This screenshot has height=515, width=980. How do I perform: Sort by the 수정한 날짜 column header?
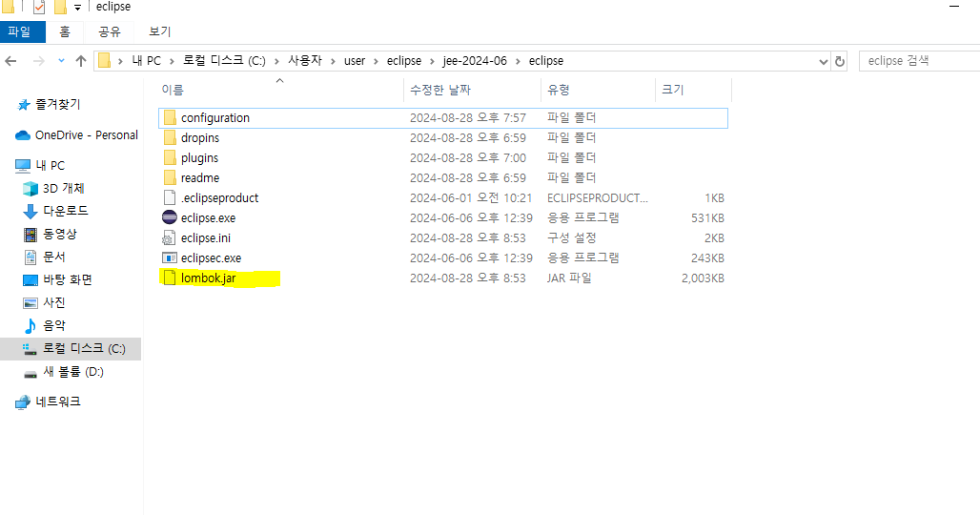[440, 90]
